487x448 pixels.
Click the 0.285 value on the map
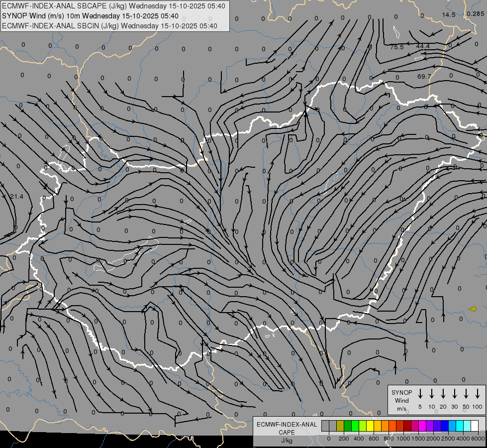(x=476, y=13)
